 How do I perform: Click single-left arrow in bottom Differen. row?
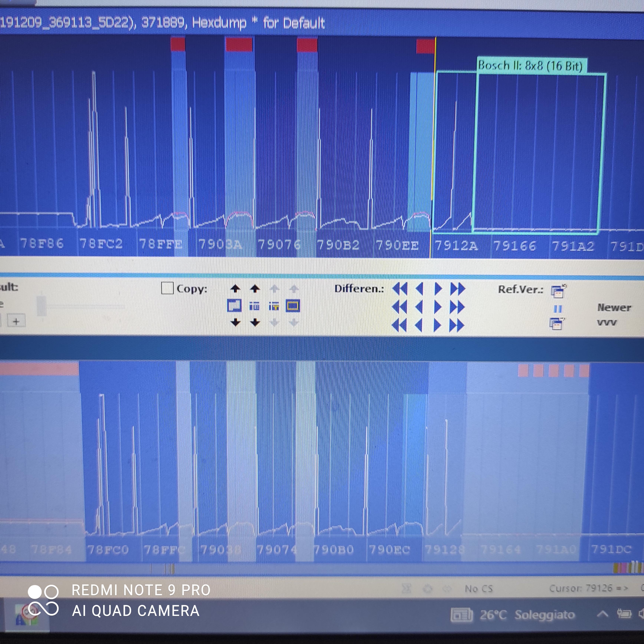419,325
